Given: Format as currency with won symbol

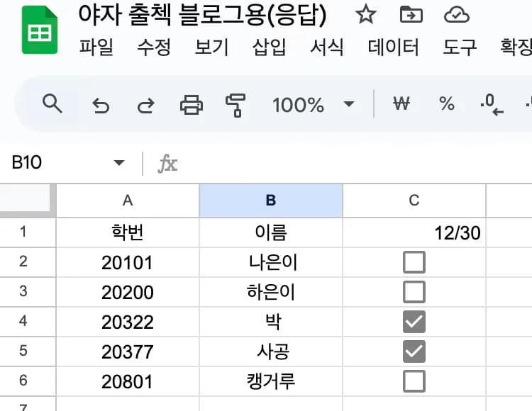Looking at the screenshot, I should [401, 105].
